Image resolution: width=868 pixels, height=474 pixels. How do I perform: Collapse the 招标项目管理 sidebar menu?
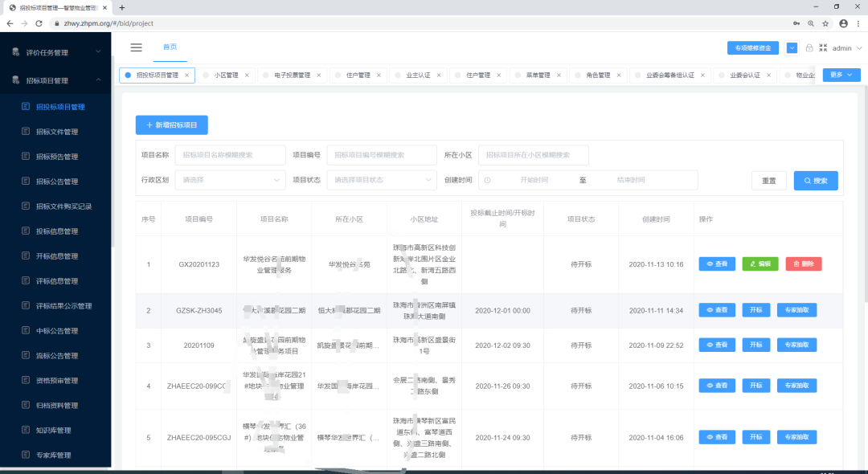coord(55,80)
